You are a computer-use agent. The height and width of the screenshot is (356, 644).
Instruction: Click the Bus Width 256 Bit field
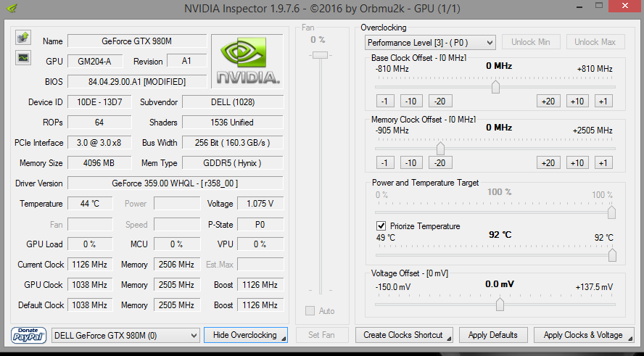(233, 143)
